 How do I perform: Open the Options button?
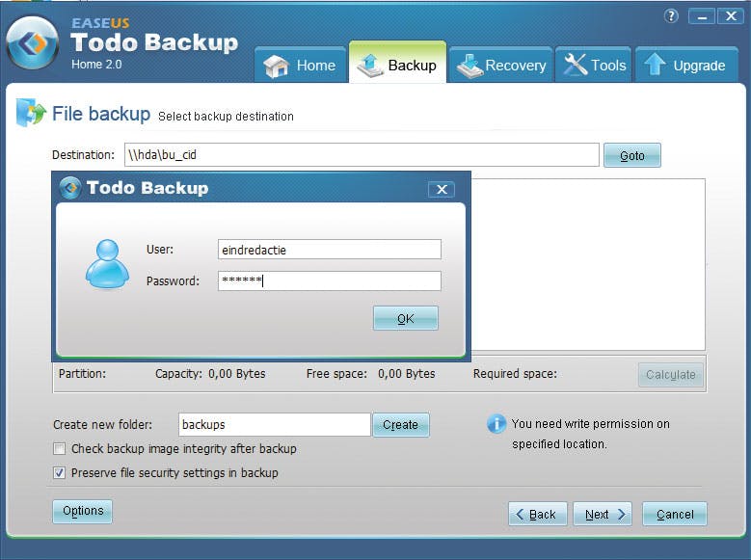[82, 511]
